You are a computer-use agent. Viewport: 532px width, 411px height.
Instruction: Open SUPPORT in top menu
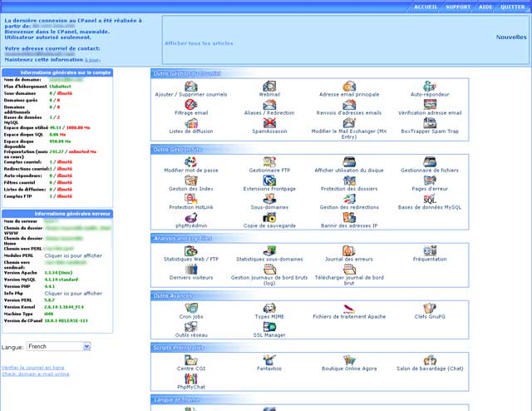[x=458, y=7]
